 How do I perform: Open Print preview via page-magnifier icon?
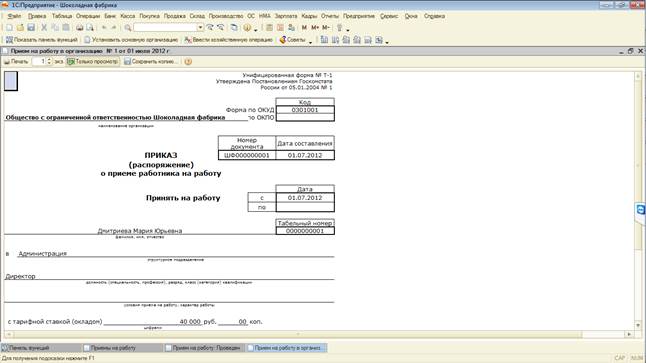tap(90, 28)
